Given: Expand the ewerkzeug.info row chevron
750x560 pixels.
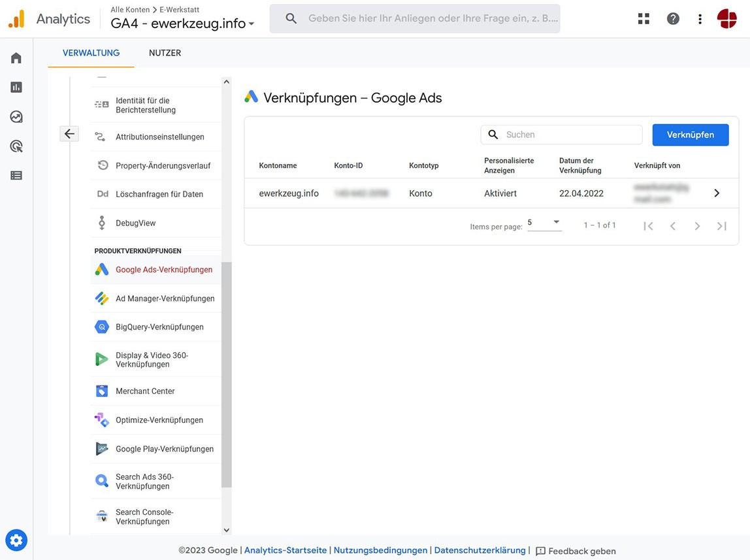Looking at the screenshot, I should (x=717, y=193).
